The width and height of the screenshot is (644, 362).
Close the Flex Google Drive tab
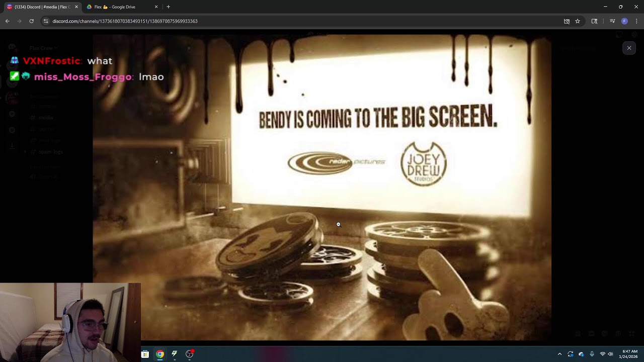156,7
